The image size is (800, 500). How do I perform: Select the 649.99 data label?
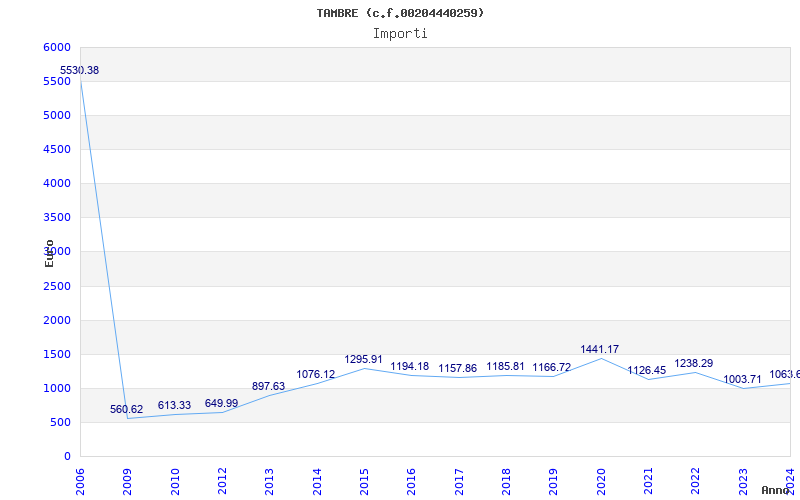(221, 403)
